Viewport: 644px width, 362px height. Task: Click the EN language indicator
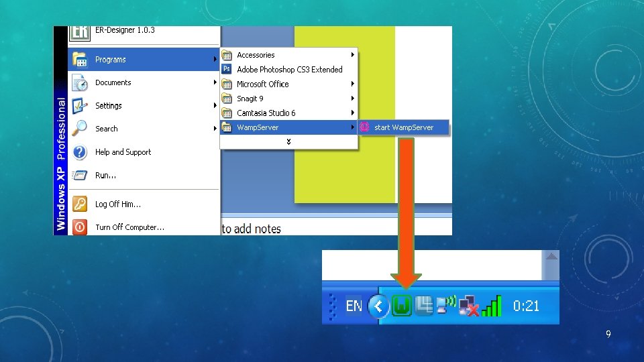point(354,306)
